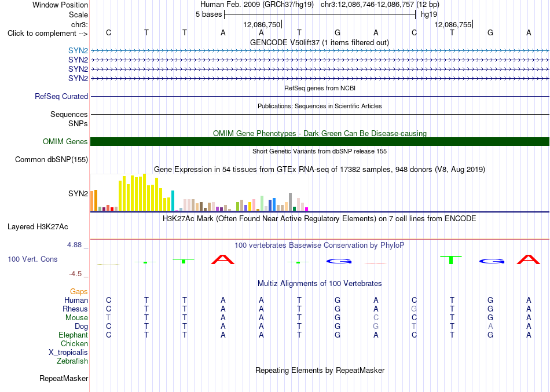This screenshot has height=392, width=550.
Task: Click the Zebrafish species label
Action: click(x=72, y=361)
